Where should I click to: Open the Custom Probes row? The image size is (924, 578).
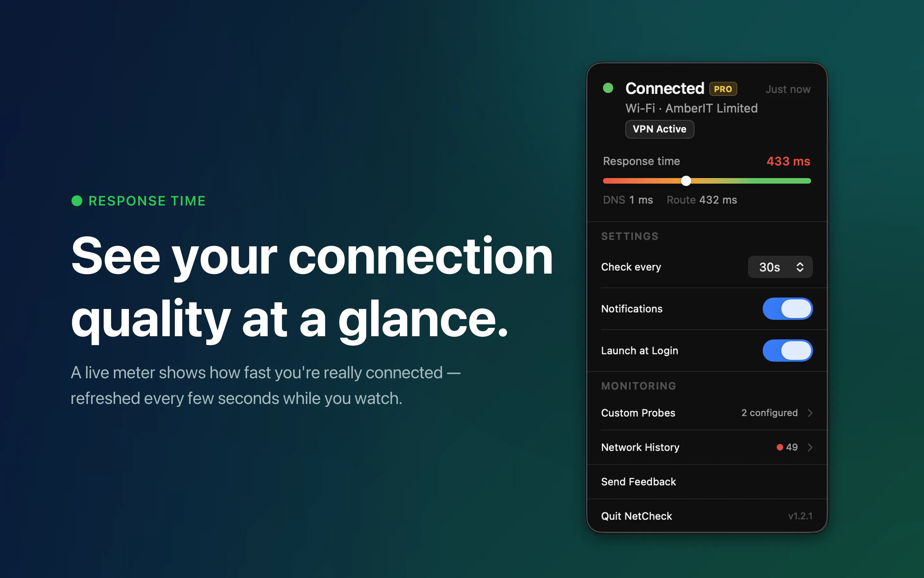[x=707, y=413]
